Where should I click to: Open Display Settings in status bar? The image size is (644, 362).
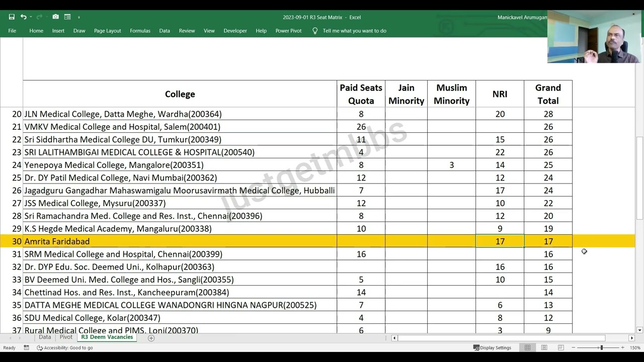pos(493,347)
